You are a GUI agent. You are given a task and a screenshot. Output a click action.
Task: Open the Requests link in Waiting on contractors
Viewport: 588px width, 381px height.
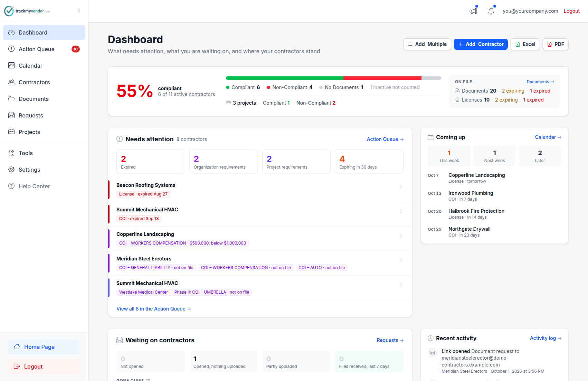coord(390,340)
